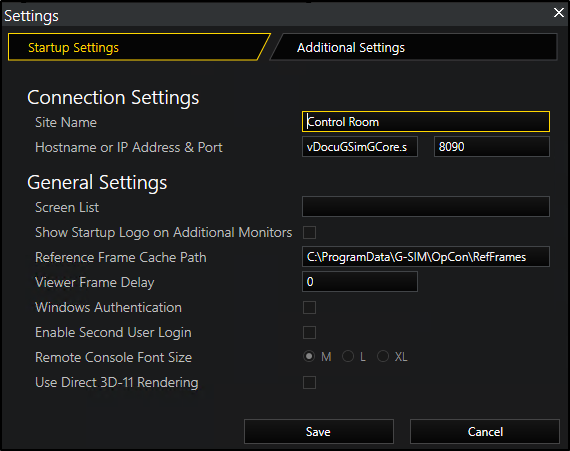The width and height of the screenshot is (570, 451).
Task: Save the settings
Action: [x=319, y=432]
